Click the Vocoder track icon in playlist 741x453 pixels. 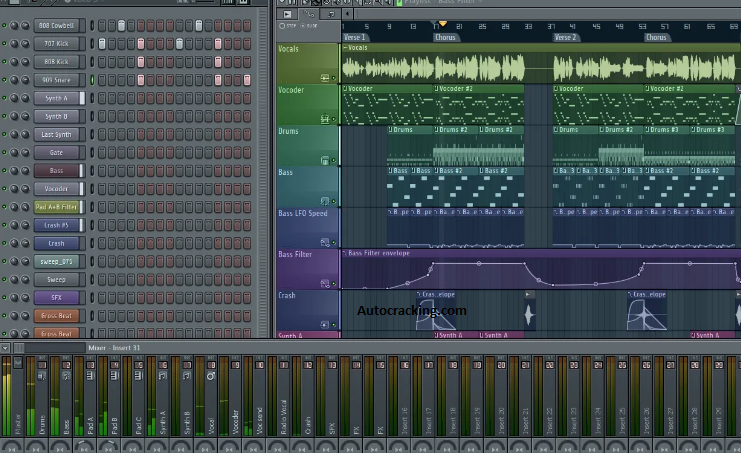coord(325,119)
